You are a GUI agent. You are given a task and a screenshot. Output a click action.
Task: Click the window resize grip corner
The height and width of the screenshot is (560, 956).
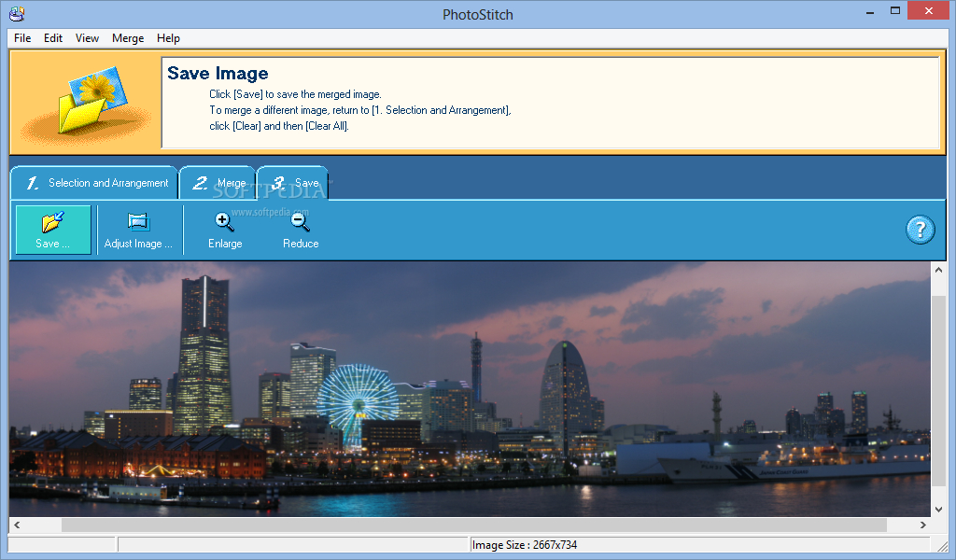click(x=943, y=545)
